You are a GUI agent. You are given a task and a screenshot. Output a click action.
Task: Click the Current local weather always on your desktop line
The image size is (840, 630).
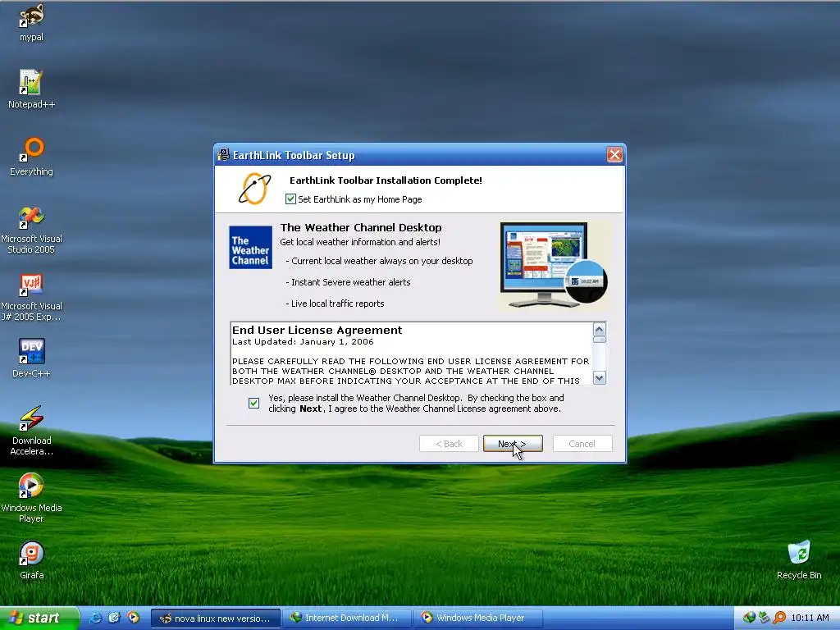click(x=379, y=261)
